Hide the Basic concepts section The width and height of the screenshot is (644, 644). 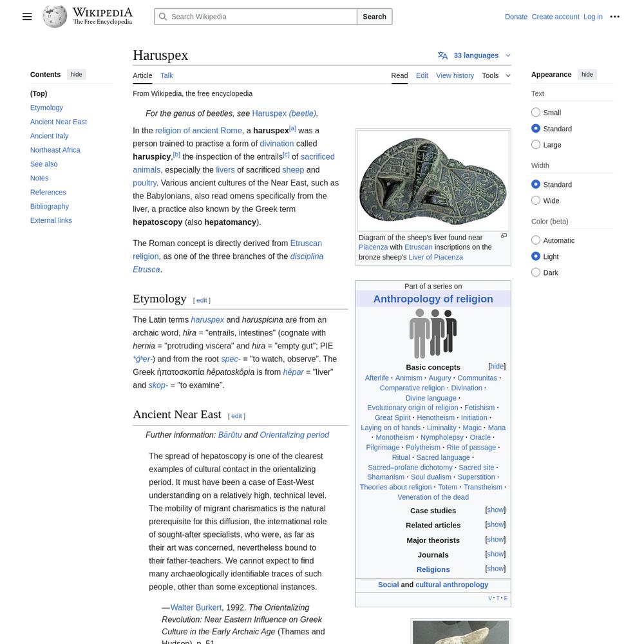(x=497, y=366)
